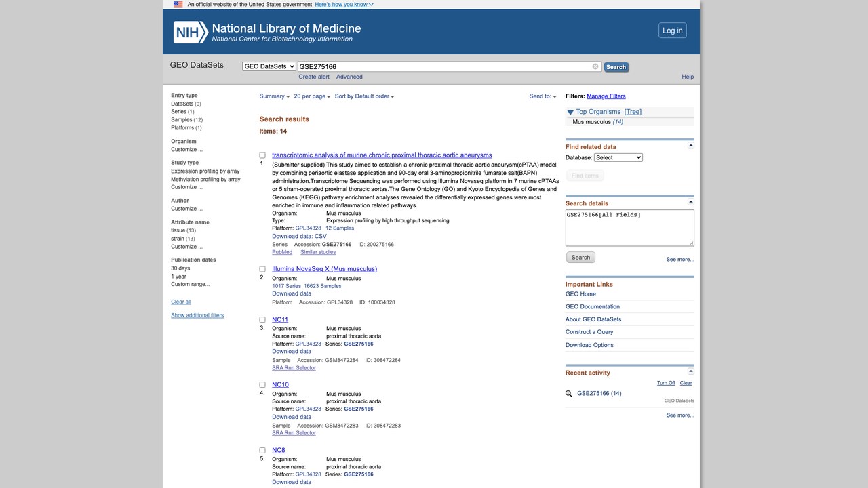Collapse the Find related data panel

coord(691,146)
